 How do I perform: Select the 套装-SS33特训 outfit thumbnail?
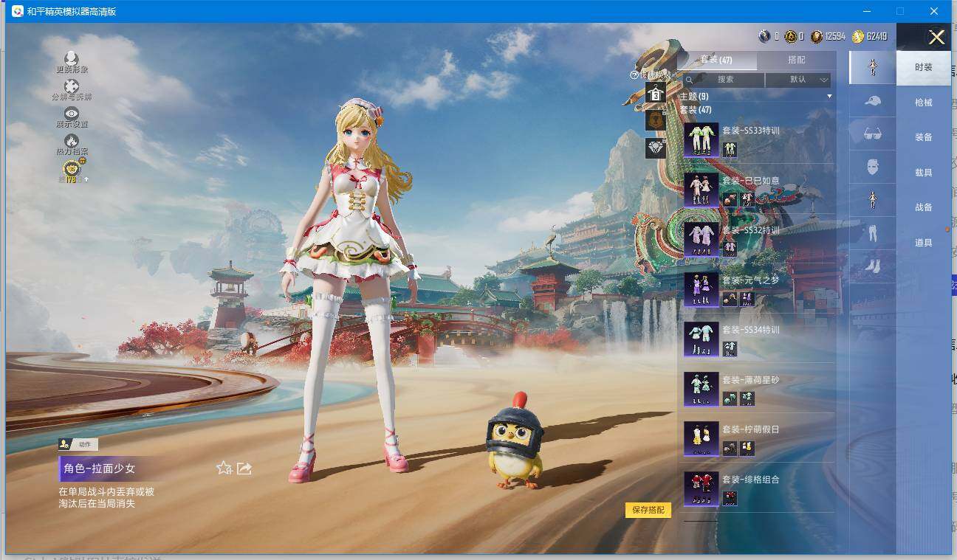click(701, 140)
